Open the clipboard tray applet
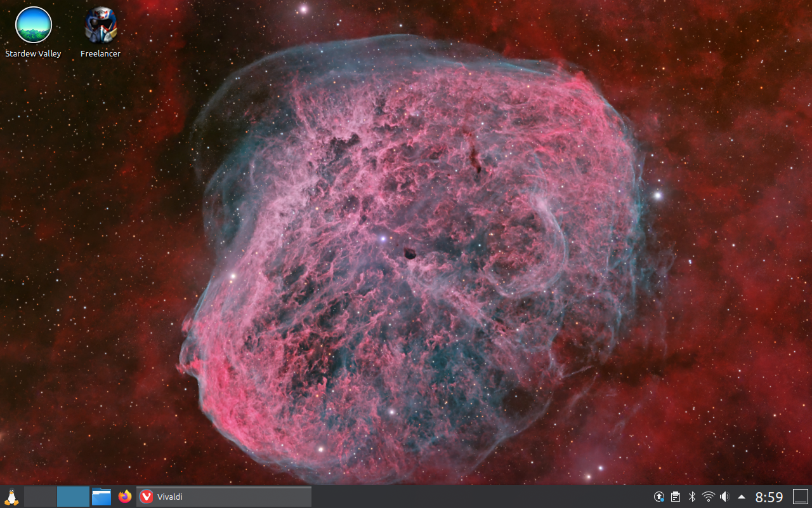The width and height of the screenshot is (812, 508). click(x=676, y=497)
